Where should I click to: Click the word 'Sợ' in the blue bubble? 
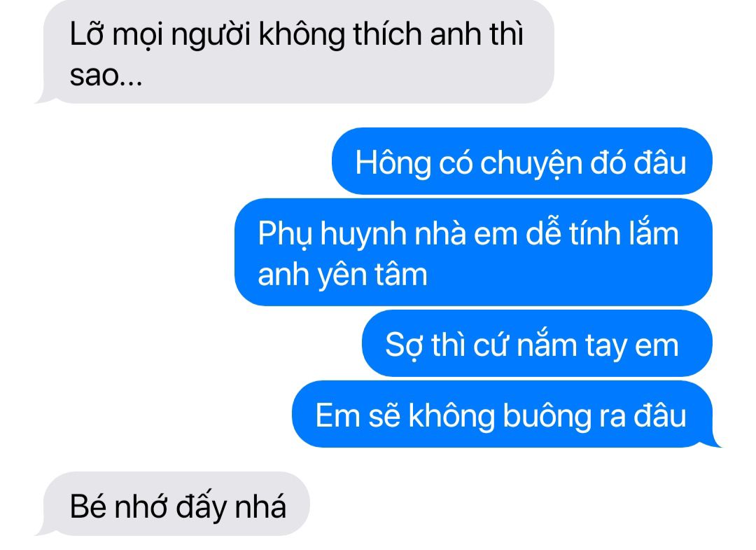click(404, 346)
